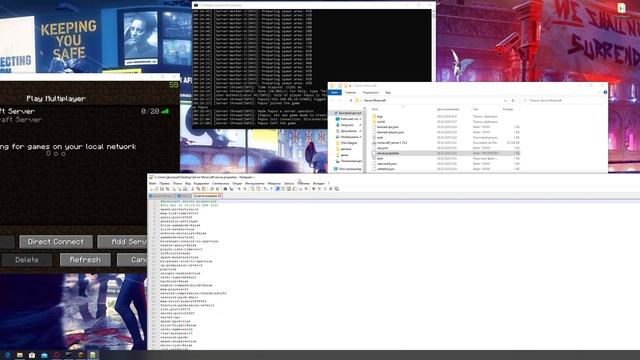Open the Синтаксисы menu in Notepad++
The image size is (640, 360).
click(x=220, y=184)
